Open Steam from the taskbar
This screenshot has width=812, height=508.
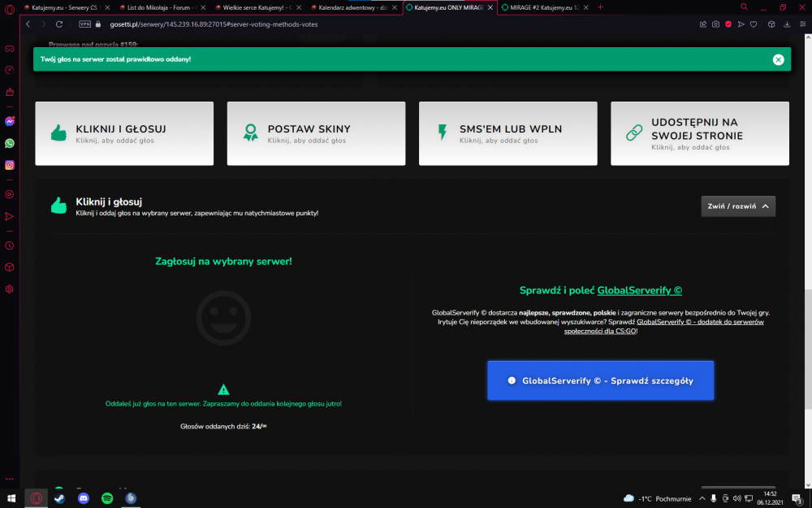[59, 498]
